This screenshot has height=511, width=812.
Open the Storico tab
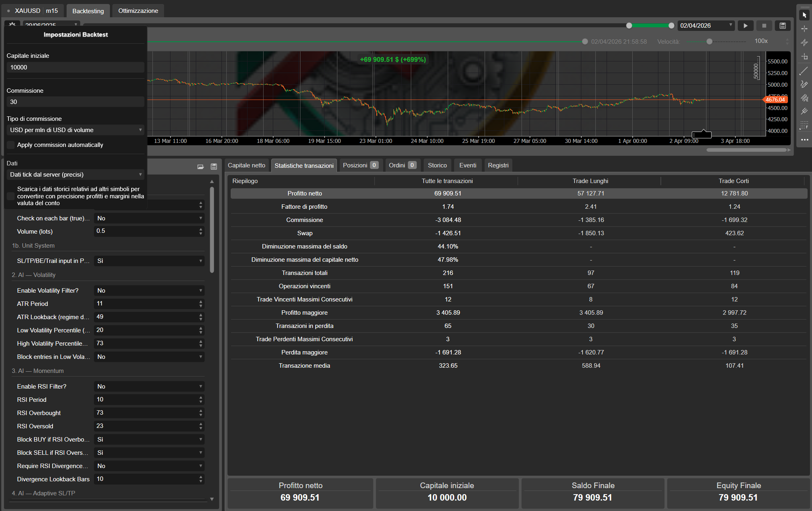click(x=437, y=165)
